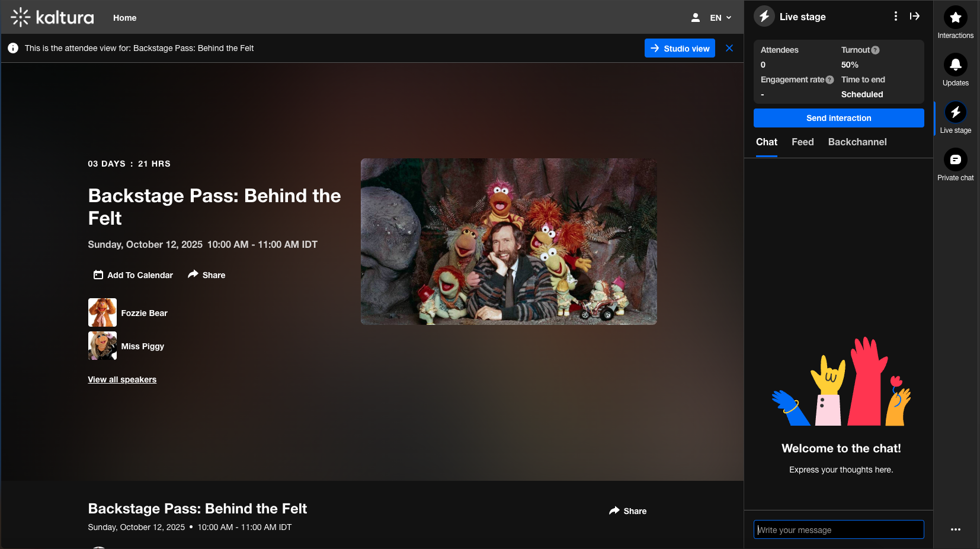Image resolution: width=980 pixels, height=549 pixels.
Task: Click the bottom Share button
Action: coord(628,511)
